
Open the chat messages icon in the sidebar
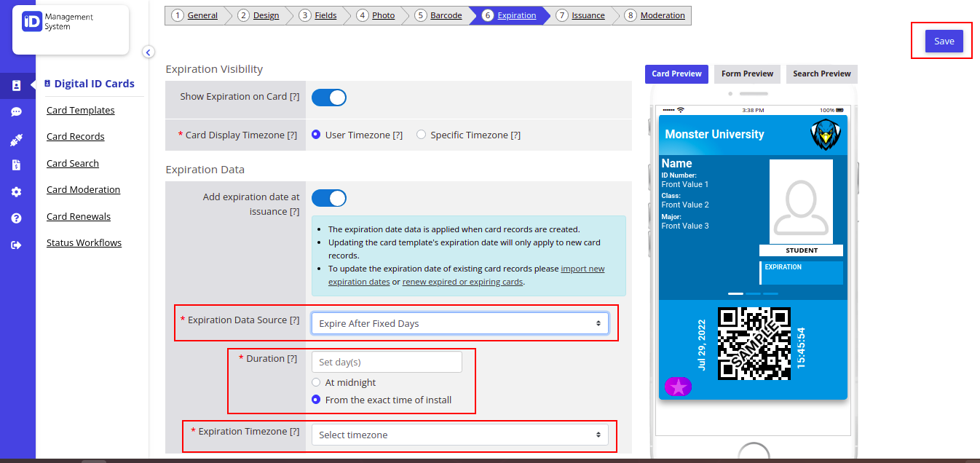(17, 111)
